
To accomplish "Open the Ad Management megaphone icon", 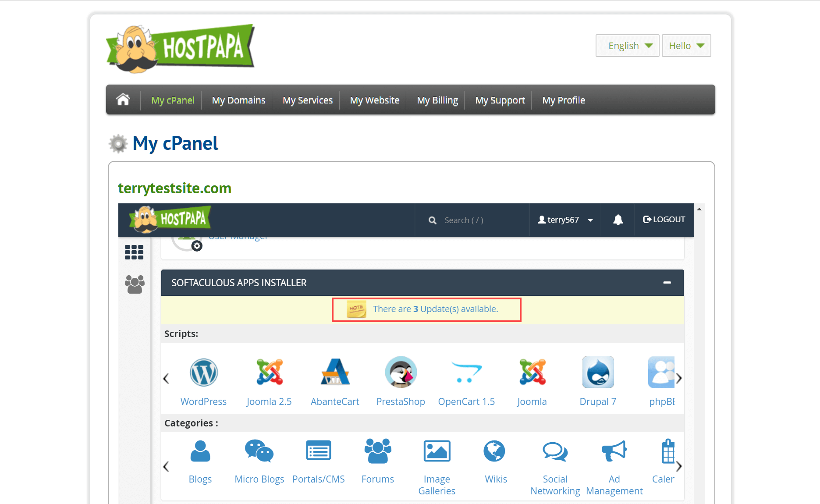I will coord(614,451).
